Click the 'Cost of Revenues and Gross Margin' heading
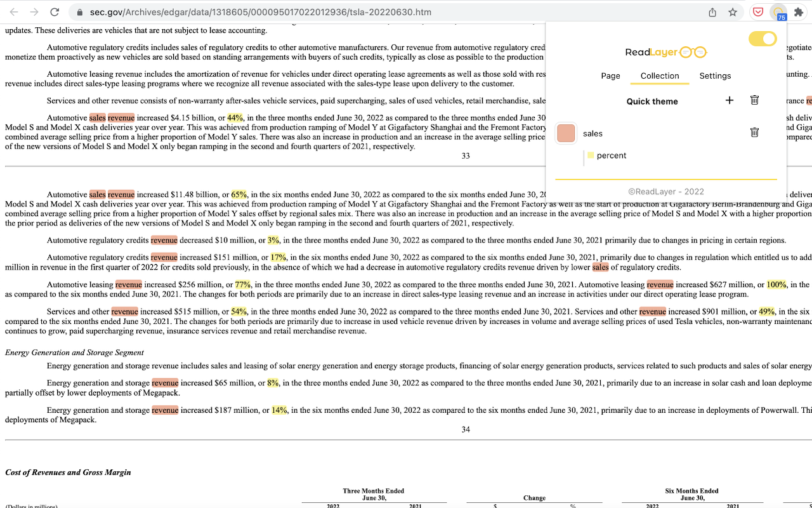Viewport: 812px width, 508px height. tap(68, 472)
